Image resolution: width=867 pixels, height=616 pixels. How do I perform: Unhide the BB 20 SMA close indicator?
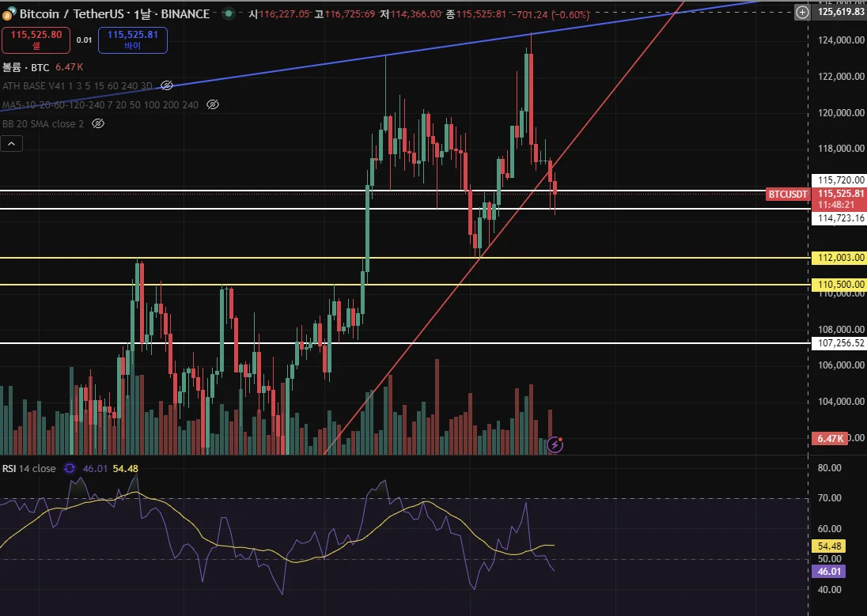98,123
